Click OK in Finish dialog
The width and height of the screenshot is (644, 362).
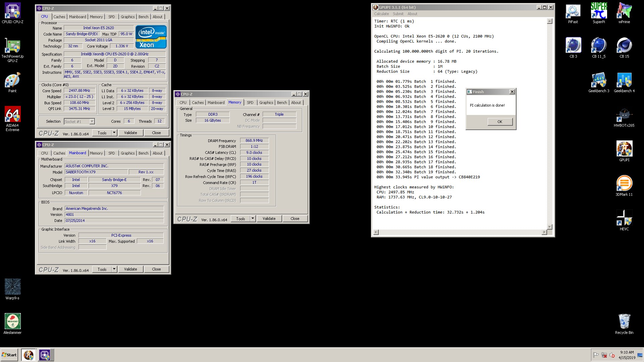pos(500,122)
